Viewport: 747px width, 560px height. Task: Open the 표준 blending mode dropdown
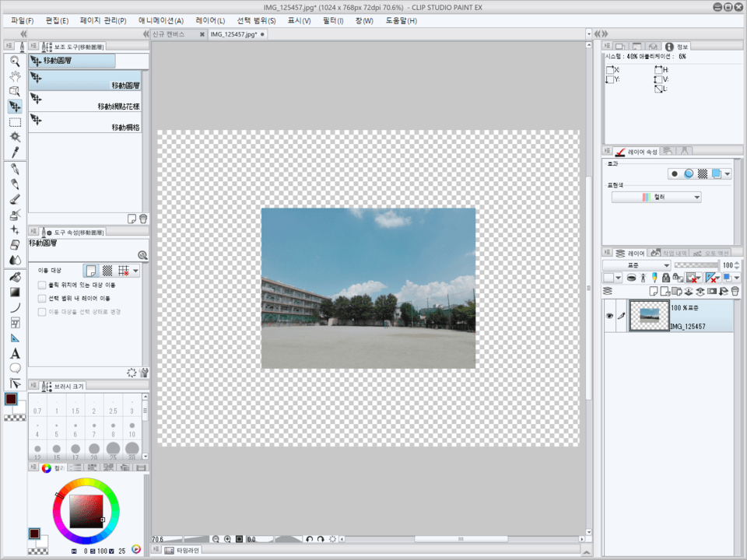click(636, 265)
